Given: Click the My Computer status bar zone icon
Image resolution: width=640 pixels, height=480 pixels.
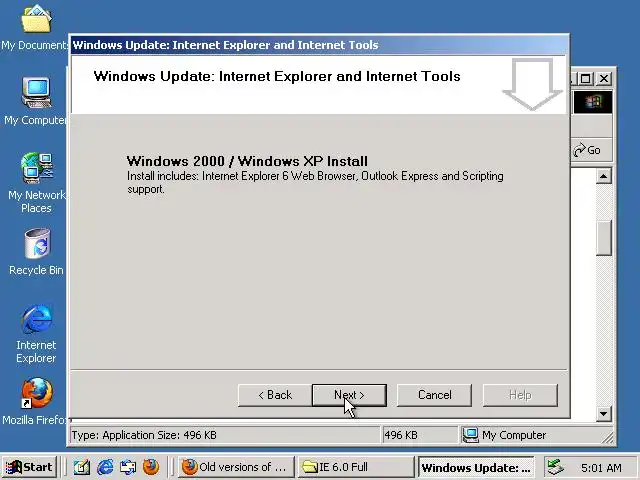Looking at the screenshot, I should (470, 435).
